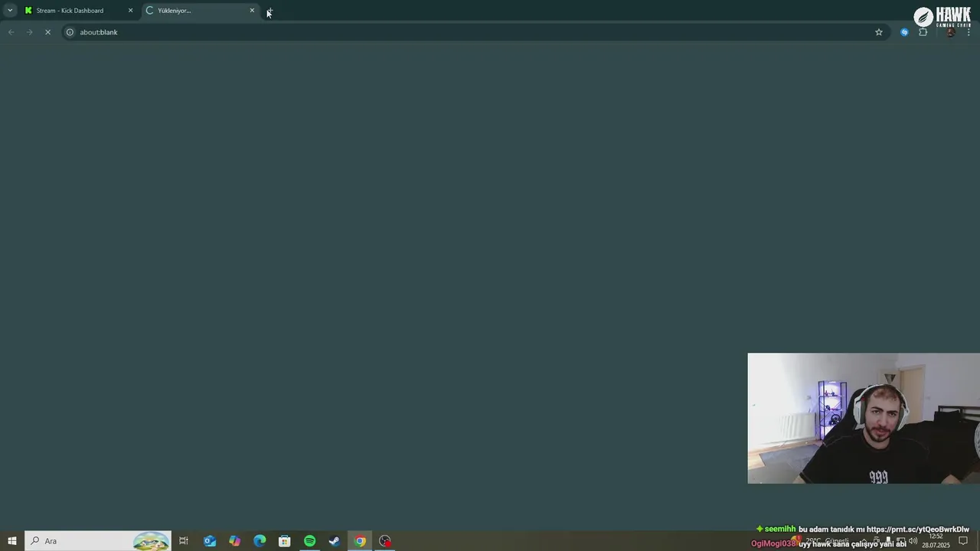980x551 pixels.
Task: Open the Chrome three-dot menu
Action: 969,32
